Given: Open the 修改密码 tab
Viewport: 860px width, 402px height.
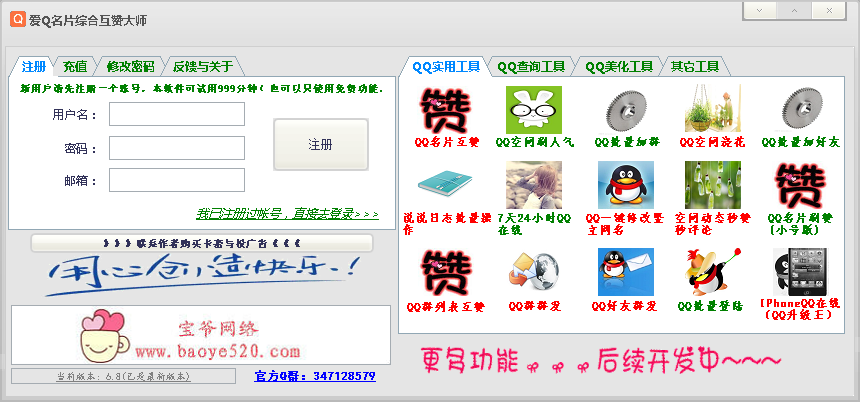Looking at the screenshot, I should [131, 67].
